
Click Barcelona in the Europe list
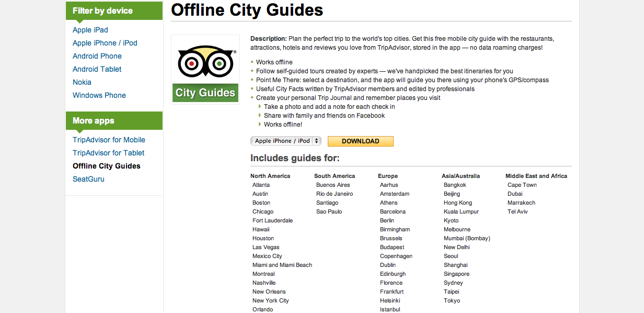pyautogui.click(x=393, y=211)
